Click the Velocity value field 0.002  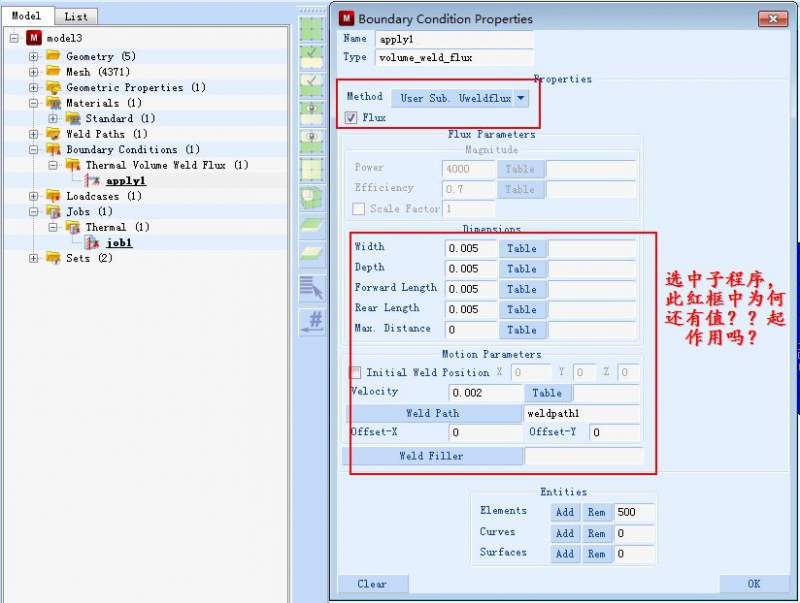pyautogui.click(x=485, y=393)
